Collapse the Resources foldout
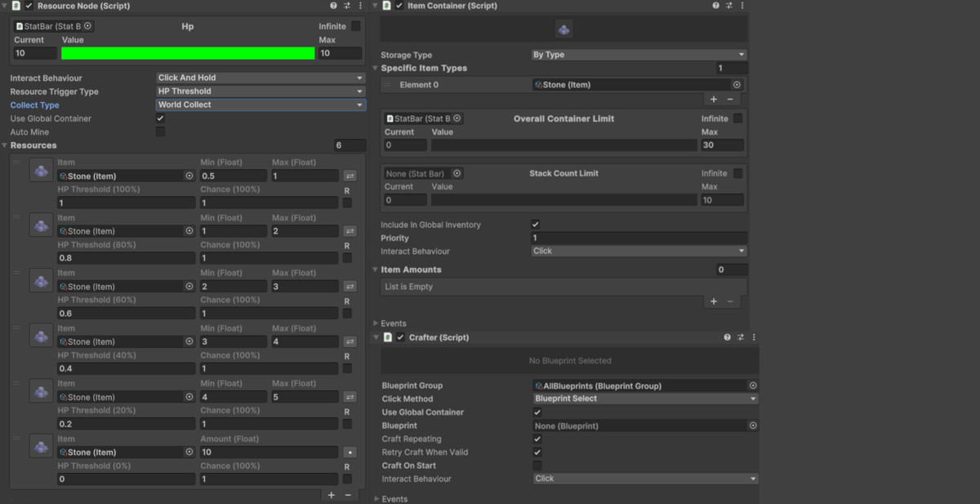980x504 pixels. pyautogui.click(x=6, y=145)
